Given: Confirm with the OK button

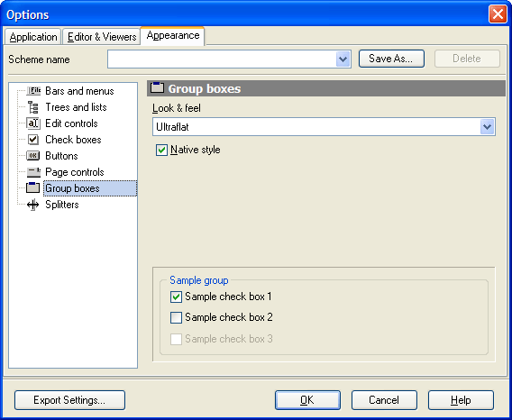Looking at the screenshot, I should point(307,400).
